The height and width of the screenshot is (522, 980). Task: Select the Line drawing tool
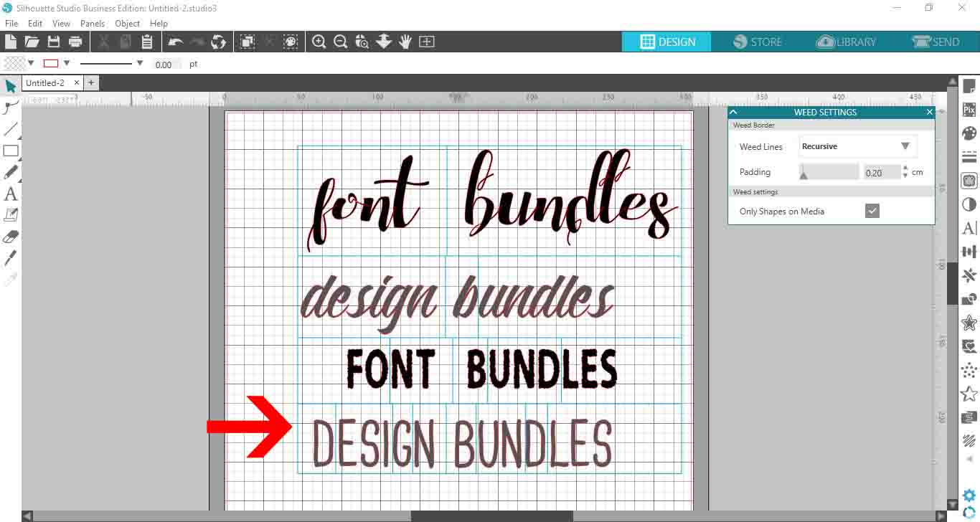click(x=11, y=129)
